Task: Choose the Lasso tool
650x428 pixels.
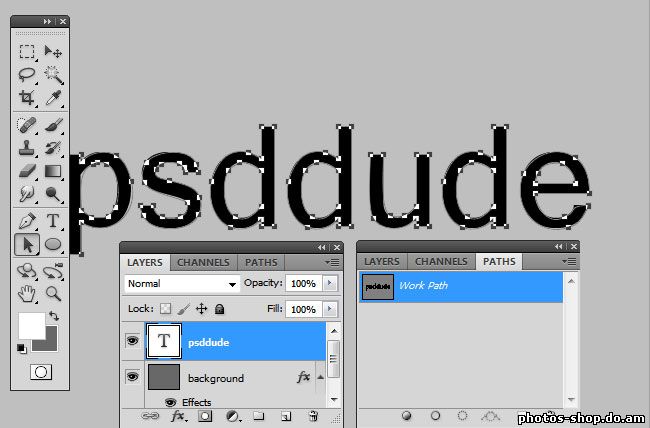Action: coord(27,75)
